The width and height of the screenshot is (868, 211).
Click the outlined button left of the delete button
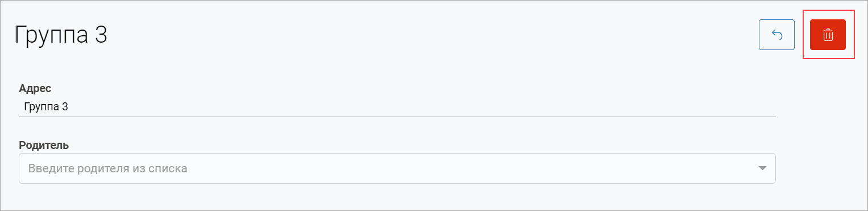776,35
